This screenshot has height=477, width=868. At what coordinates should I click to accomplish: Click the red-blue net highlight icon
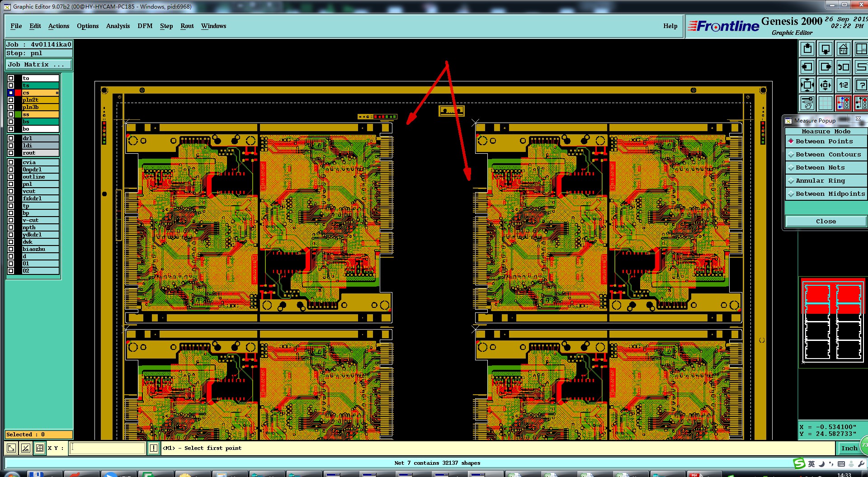coord(844,103)
